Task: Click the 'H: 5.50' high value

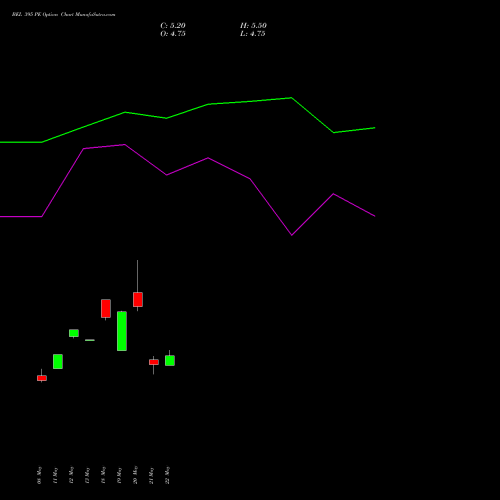Action: click(x=253, y=26)
